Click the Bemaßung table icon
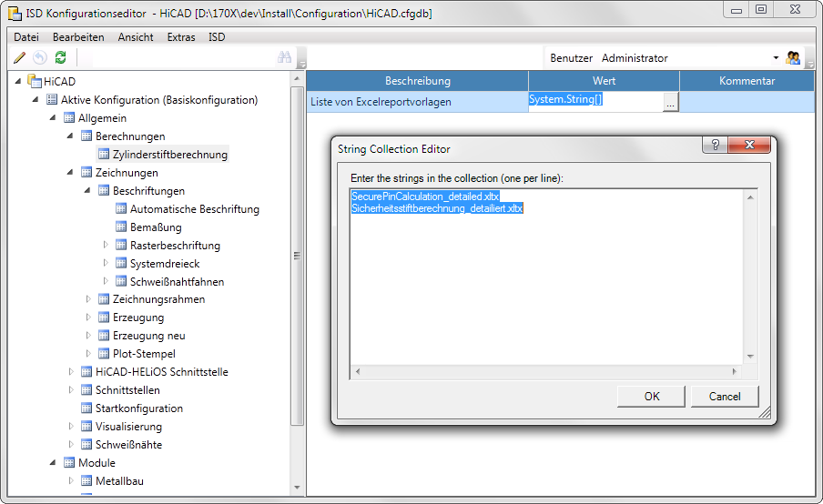823x504 pixels. [121, 227]
